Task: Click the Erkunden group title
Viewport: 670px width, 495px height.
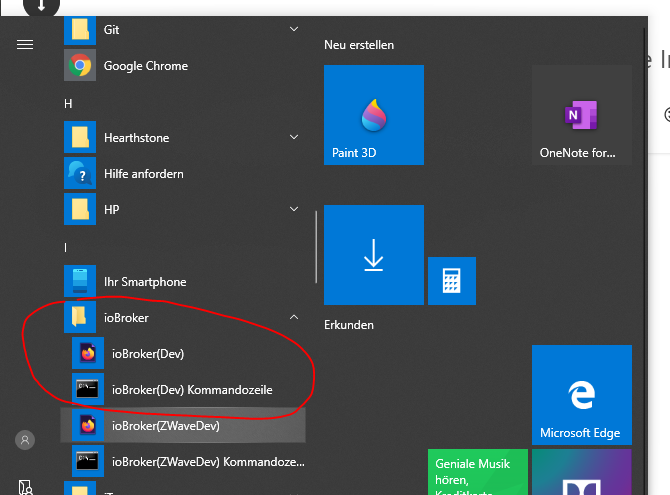Action: pos(349,325)
